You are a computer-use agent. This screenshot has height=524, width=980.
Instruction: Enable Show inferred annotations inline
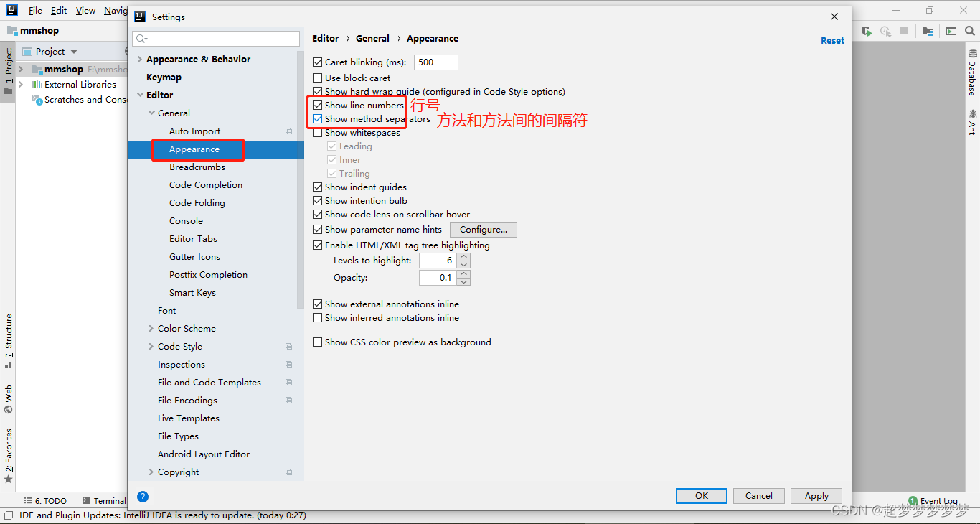coord(317,317)
